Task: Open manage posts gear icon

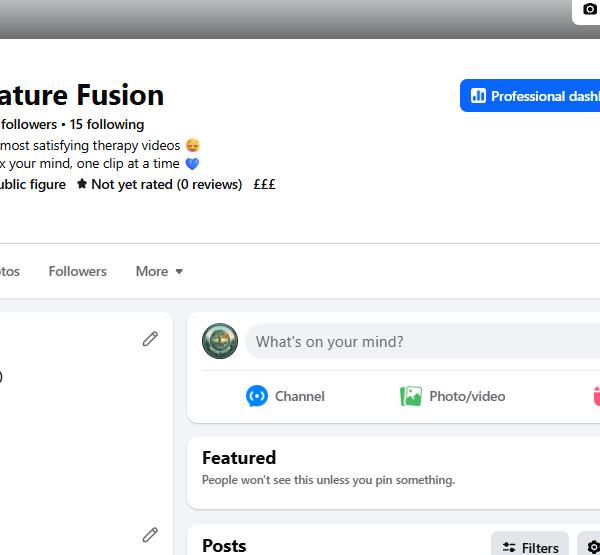Action: click(x=592, y=547)
